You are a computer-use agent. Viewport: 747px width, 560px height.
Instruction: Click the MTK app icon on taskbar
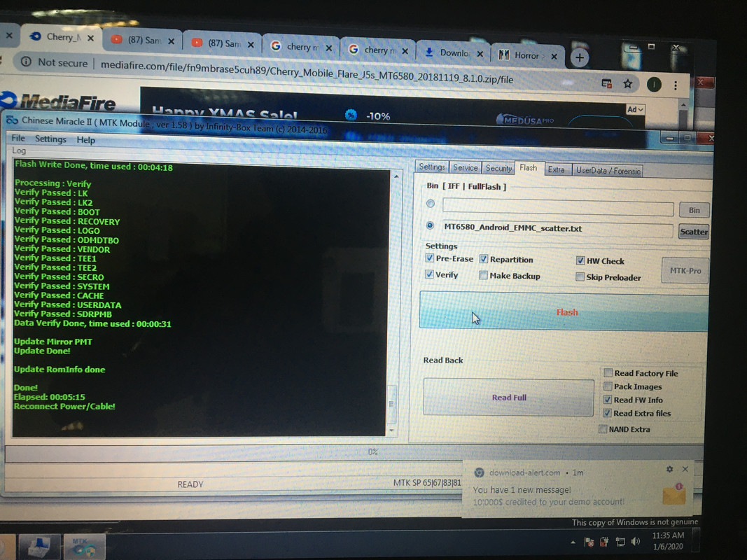click(84, 546)
